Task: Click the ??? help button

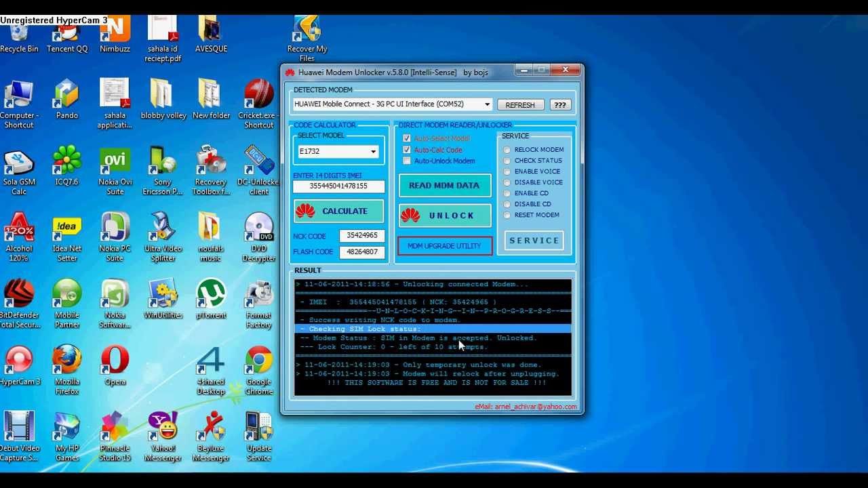Action: click(559, 105)
